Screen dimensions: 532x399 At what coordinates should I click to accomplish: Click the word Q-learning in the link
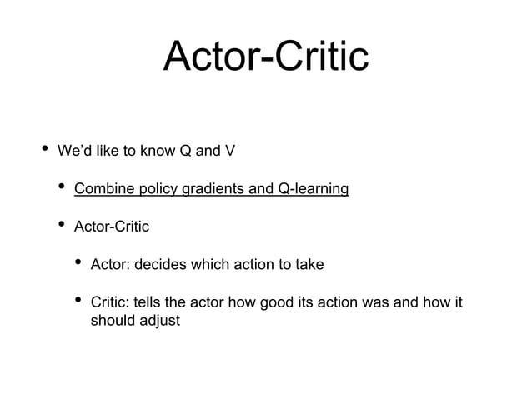[x=314, y=188]
